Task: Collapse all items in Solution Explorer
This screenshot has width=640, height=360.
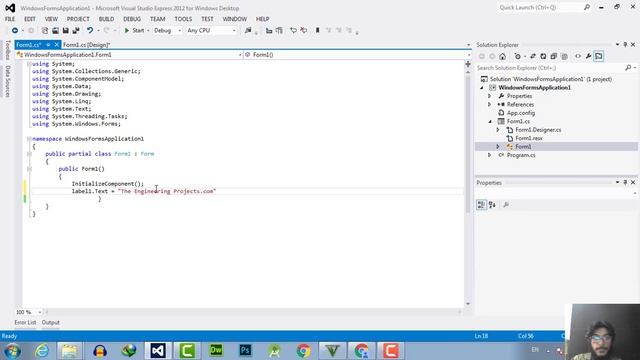Action: [553, 56]
